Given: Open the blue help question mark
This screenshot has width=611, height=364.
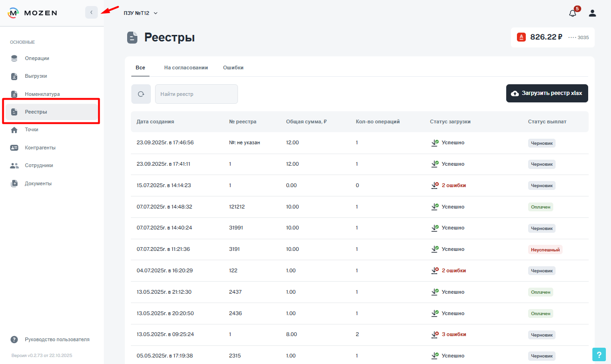Looking at the screenshot, I should pos(599,354).
